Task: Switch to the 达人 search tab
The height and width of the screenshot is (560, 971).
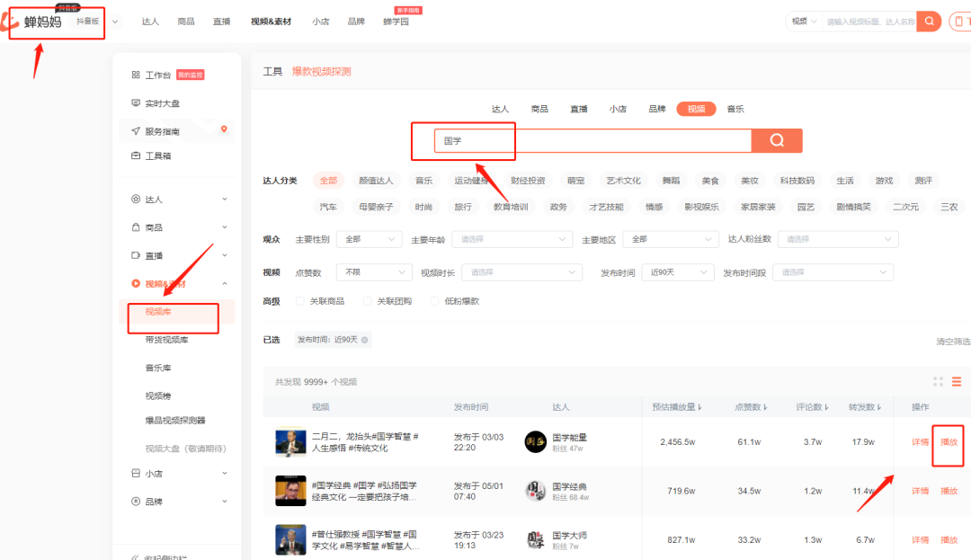Action: (500, 109)
